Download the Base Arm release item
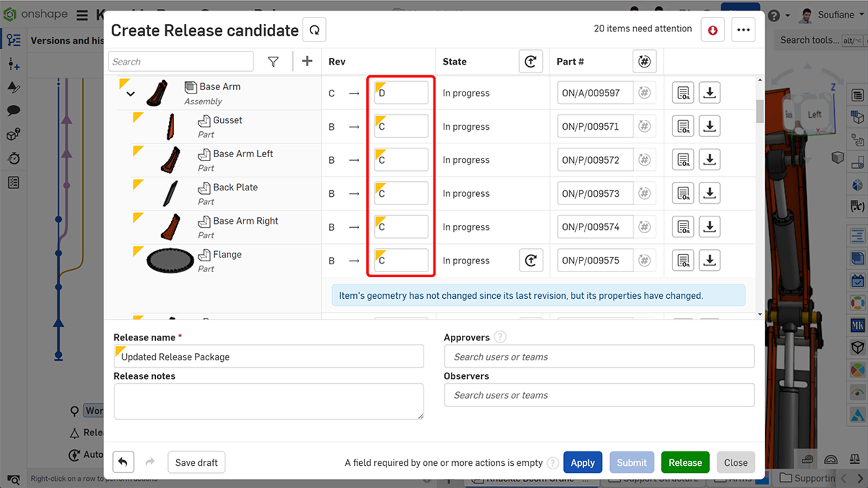The width and height of the screenshot is (868, 488). pos(709,93)
